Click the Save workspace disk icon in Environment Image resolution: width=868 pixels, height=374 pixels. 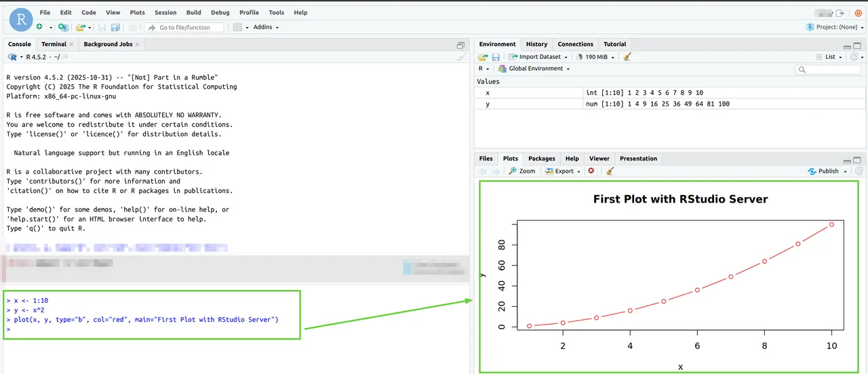pos(496,57)
